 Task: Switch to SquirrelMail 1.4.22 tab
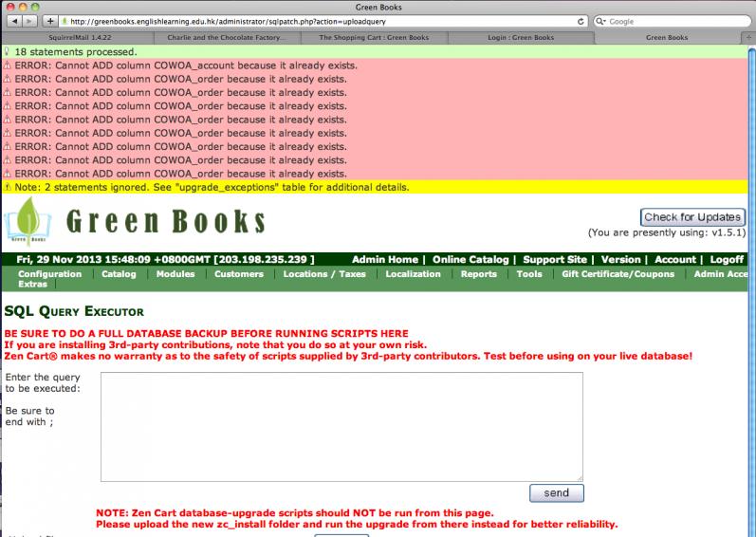point(80,38)
